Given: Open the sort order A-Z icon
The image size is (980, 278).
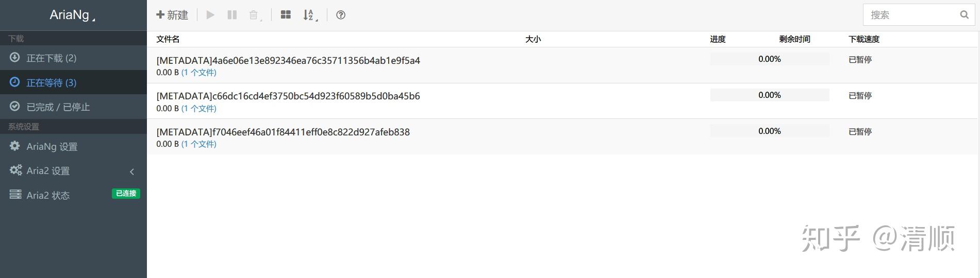Looking at the screenshot, I should (x=309, y=15).
